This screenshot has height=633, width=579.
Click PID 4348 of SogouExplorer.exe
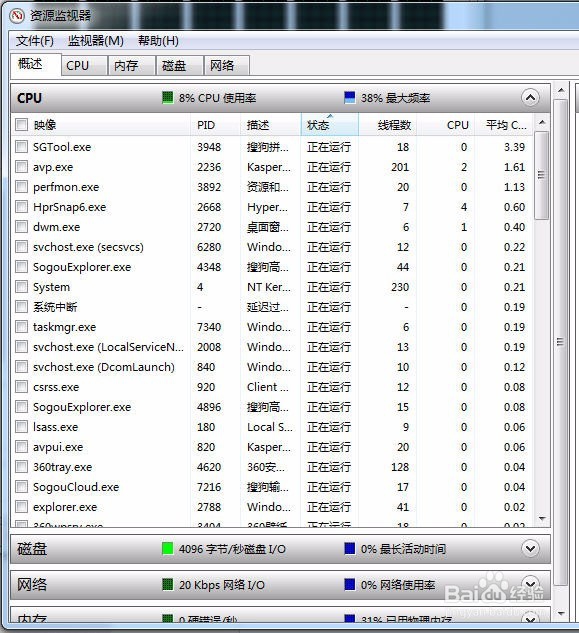coord(209,267)
